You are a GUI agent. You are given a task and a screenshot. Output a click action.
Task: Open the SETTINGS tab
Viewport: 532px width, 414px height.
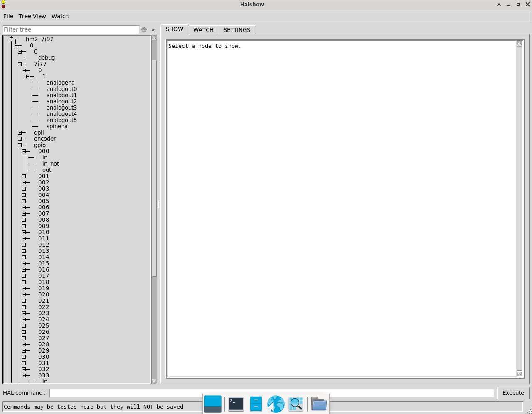point(237,30)
